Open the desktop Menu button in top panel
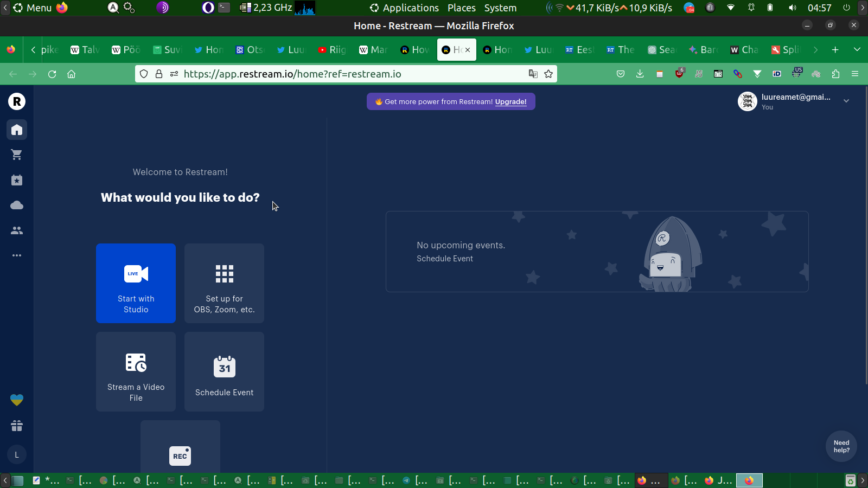Viewport: 868px width, 488px height. click(33, 8)
